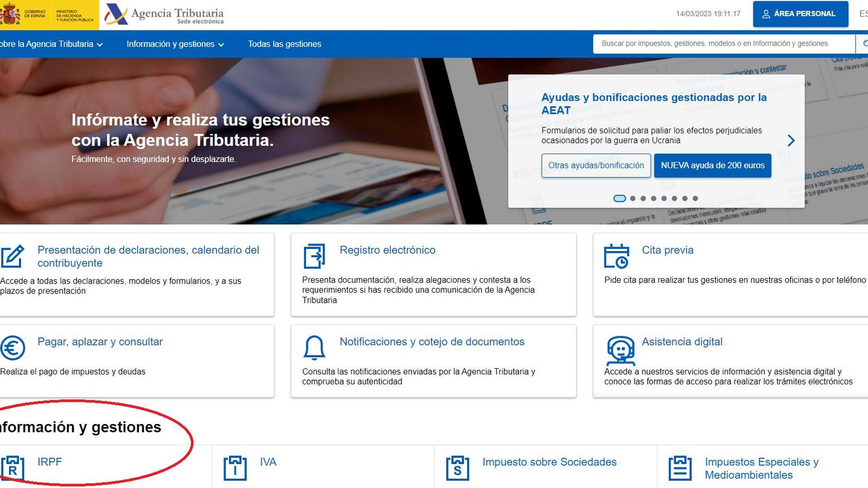The image size is (868, 488).
Task: Open the IRPF section
Action: coord(49,462)
